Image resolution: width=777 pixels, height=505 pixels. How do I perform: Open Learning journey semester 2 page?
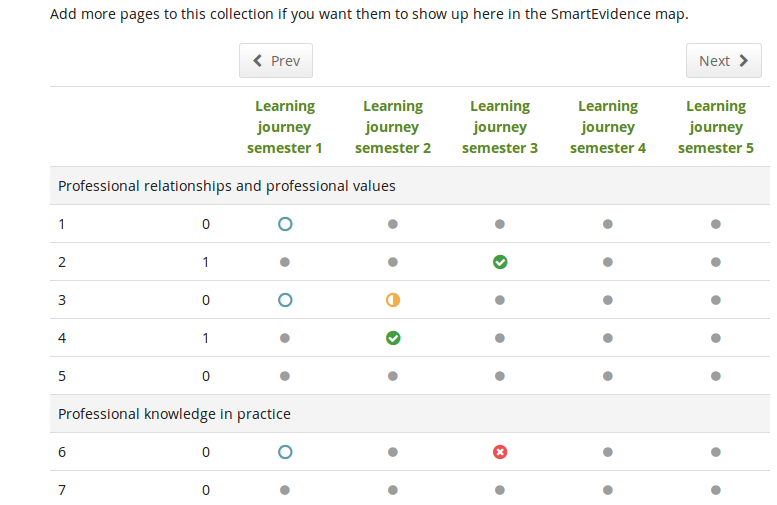click(x=393, y=127)
